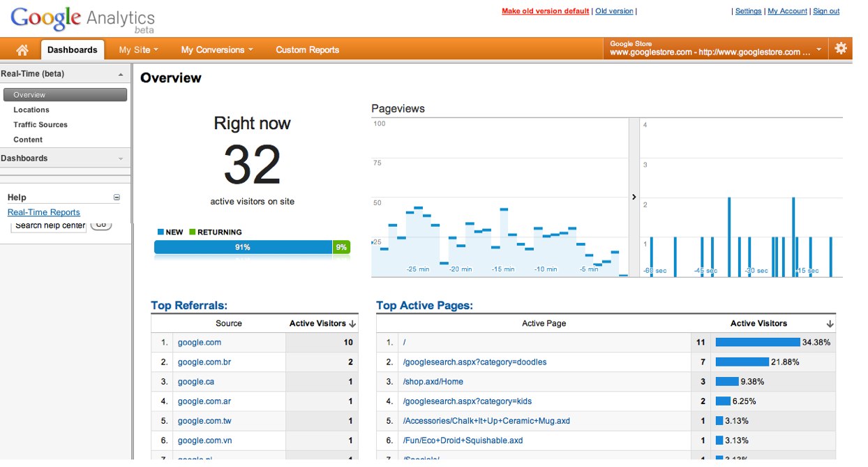Screen dimensions: 868x467
Task: Open the google.com.tw referral source
Action: pyautogui.click(x=204, y=420)
